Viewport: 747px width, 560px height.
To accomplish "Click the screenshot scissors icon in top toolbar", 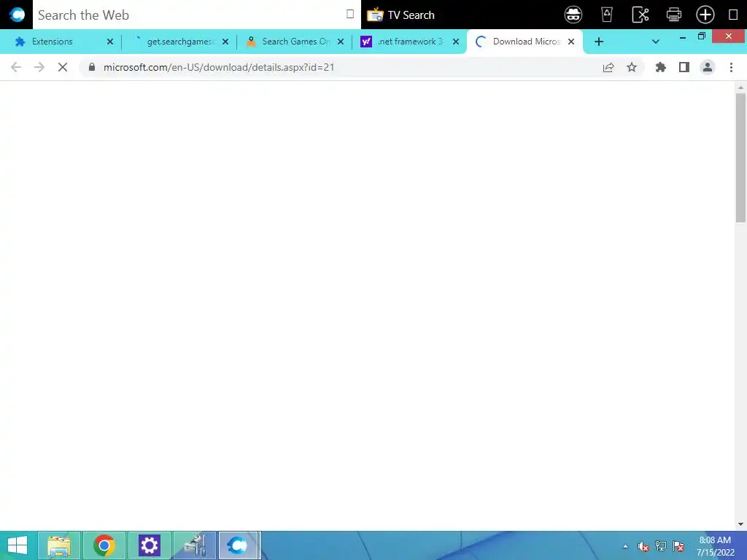I will tap(640, 15).
